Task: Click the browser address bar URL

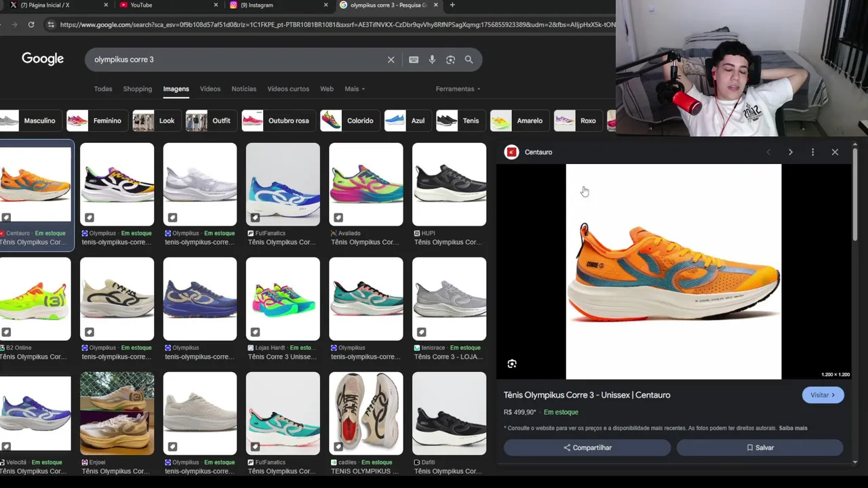Action: point(337,25)
